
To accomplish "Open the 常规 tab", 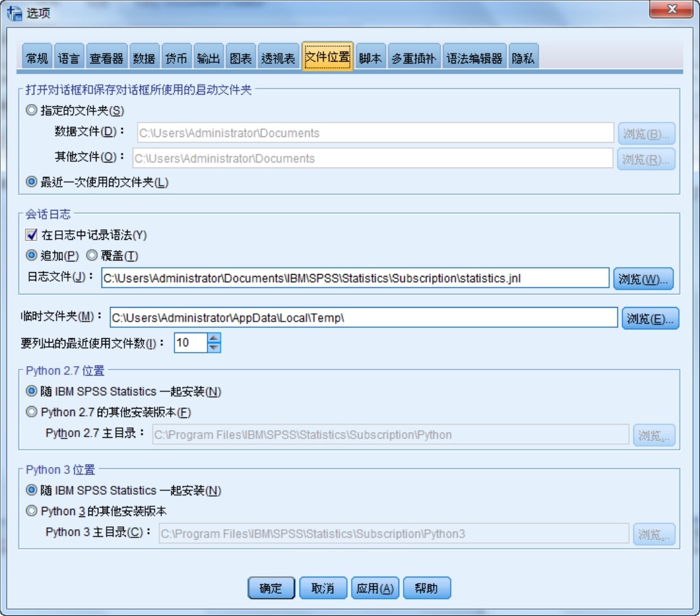I will point(37,57).
